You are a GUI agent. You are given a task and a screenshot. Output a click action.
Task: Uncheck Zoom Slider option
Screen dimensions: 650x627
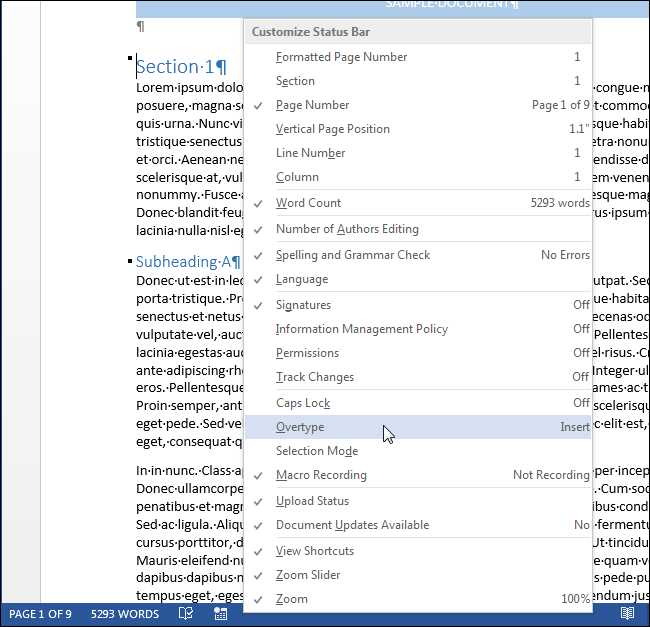[x=418, y=575]
